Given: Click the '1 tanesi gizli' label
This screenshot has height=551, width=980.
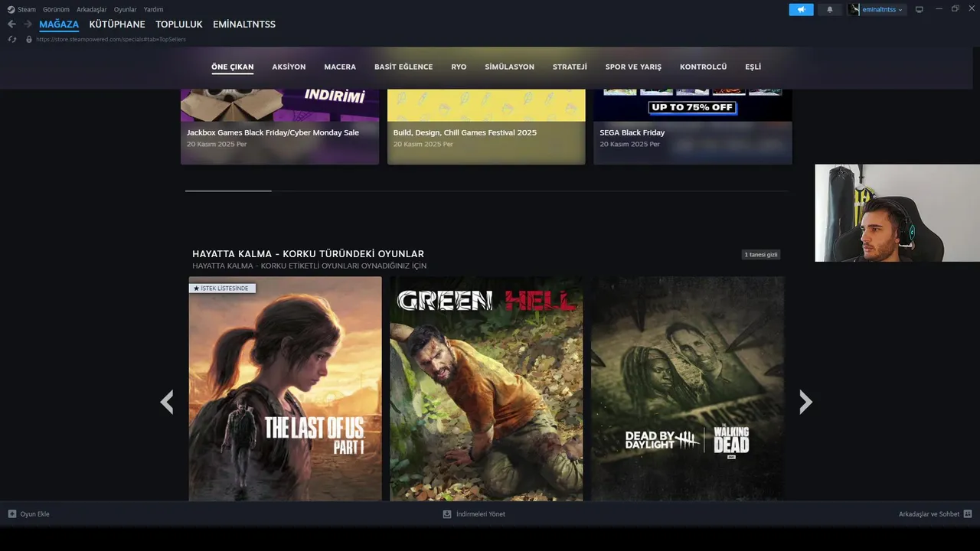Looking at the screenshot, I should (761, 254).
